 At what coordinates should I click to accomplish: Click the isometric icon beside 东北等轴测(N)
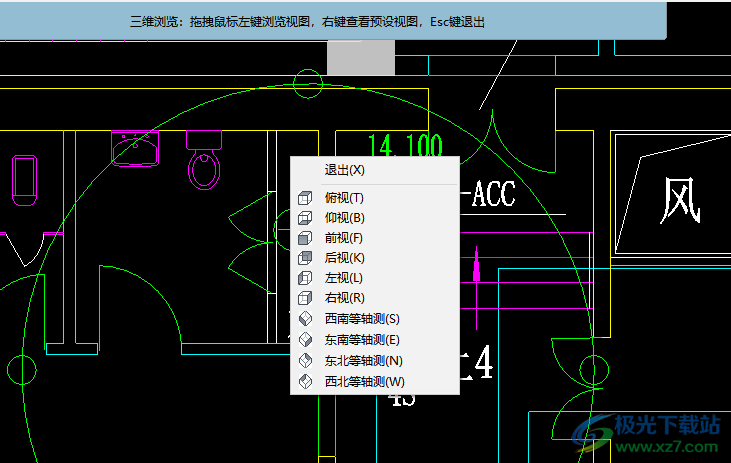[305, 361]
